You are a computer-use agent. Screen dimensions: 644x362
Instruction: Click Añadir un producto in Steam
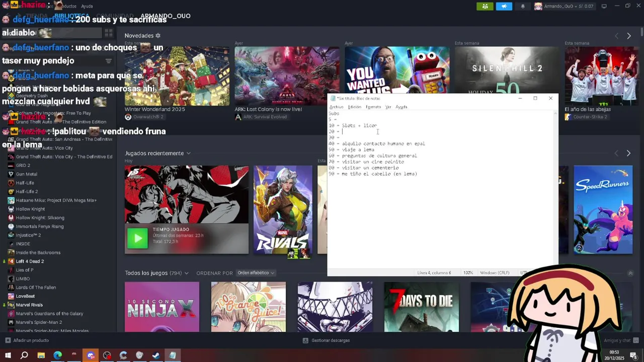pos(27,340)
